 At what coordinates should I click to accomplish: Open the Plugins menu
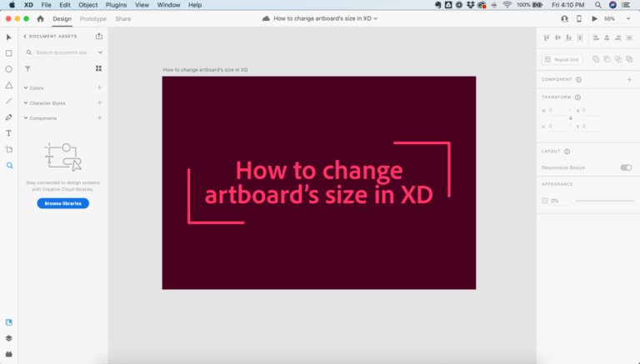coord(117,5)
